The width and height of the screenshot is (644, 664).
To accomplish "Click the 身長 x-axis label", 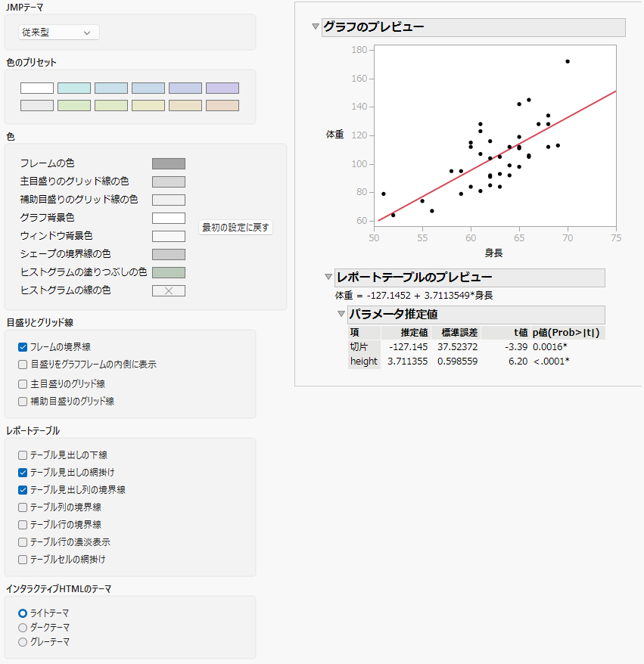I will pyautogui.click(x=493, y=253).
